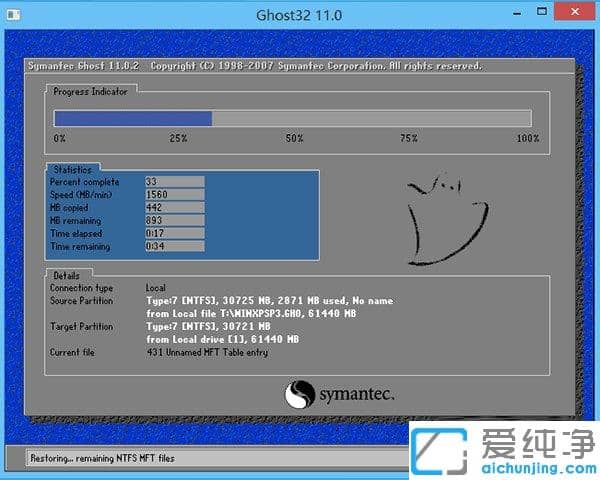The width and height of the screenshot is (600, 480).
Task: Click the WINXPSP3.GHO local file line
Action: pyautogui.click(x=251, y=313)
